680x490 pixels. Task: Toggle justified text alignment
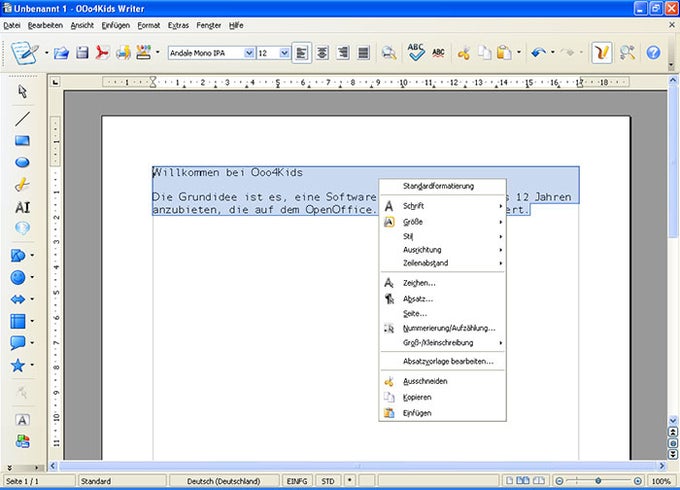tap(363, 53)
